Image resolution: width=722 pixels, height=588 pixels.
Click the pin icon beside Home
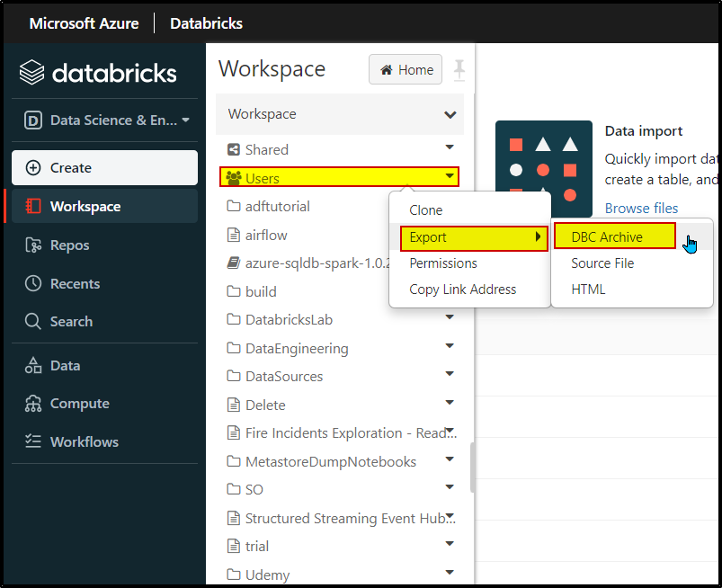click(x=459, y=70)
